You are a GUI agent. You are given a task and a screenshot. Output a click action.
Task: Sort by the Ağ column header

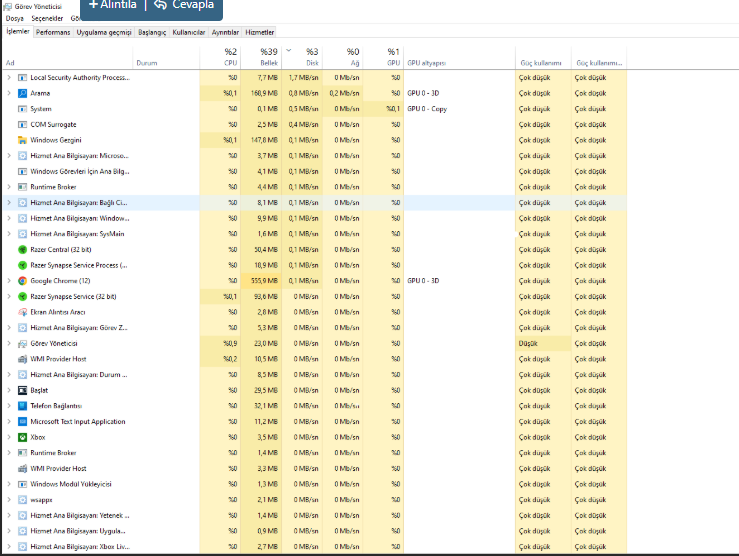point(342,57)
